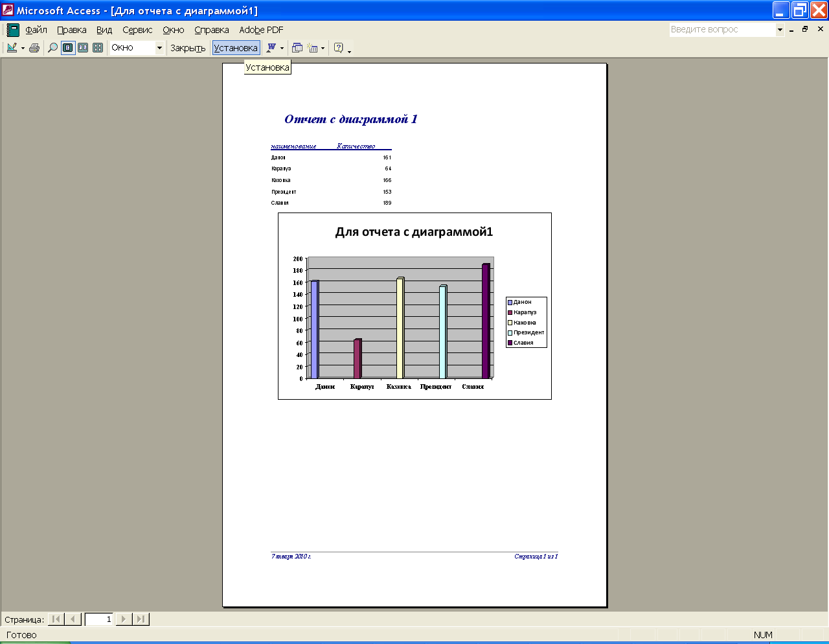Image resolution: width=829 pixels, height=644 pixels.
Task: Open the 'Файл' menu
Action: pos(36,30)
